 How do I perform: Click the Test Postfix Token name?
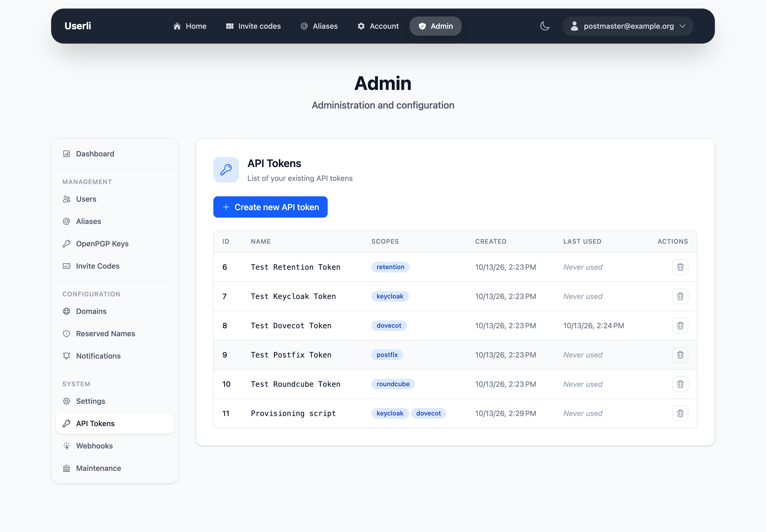pyautogui.click(x=291, y=355)
